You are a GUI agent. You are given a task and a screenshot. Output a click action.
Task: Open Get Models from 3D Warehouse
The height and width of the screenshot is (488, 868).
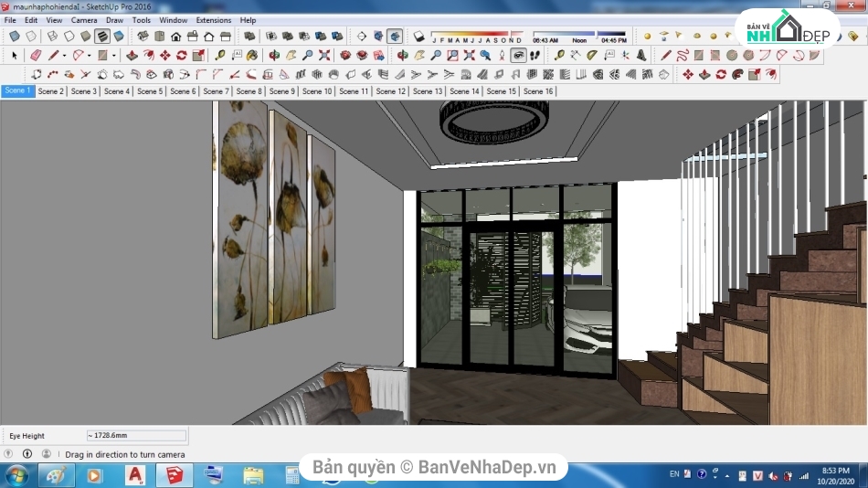coord(345,56)
